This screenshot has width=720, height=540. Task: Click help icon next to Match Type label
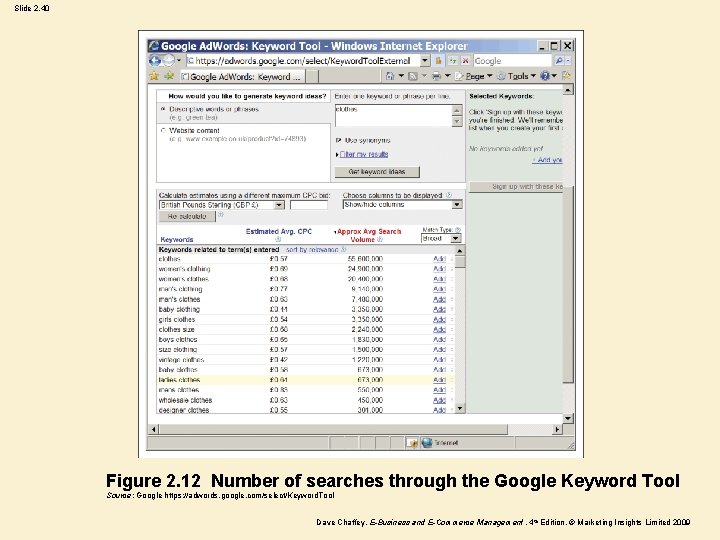(458, 229)
